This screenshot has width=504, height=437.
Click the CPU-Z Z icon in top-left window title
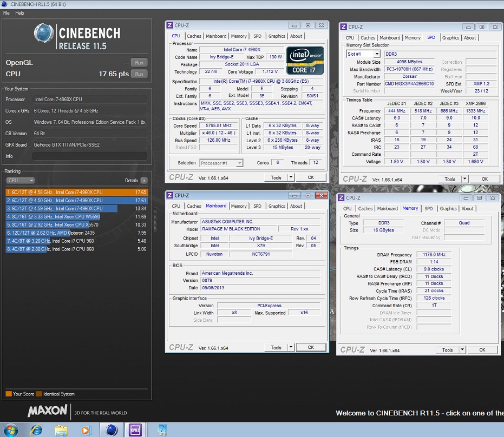click(x=170, y=25)
